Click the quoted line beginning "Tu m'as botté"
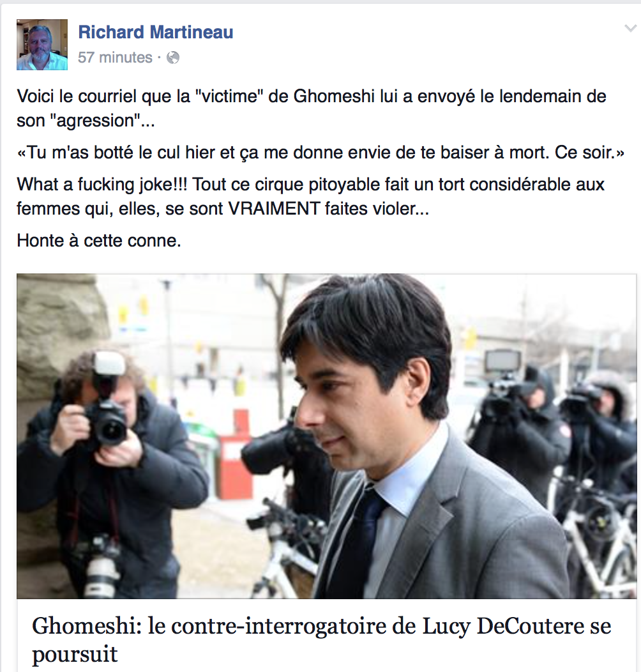The width and height of the screenshot is (641, 672). [320, 153]
